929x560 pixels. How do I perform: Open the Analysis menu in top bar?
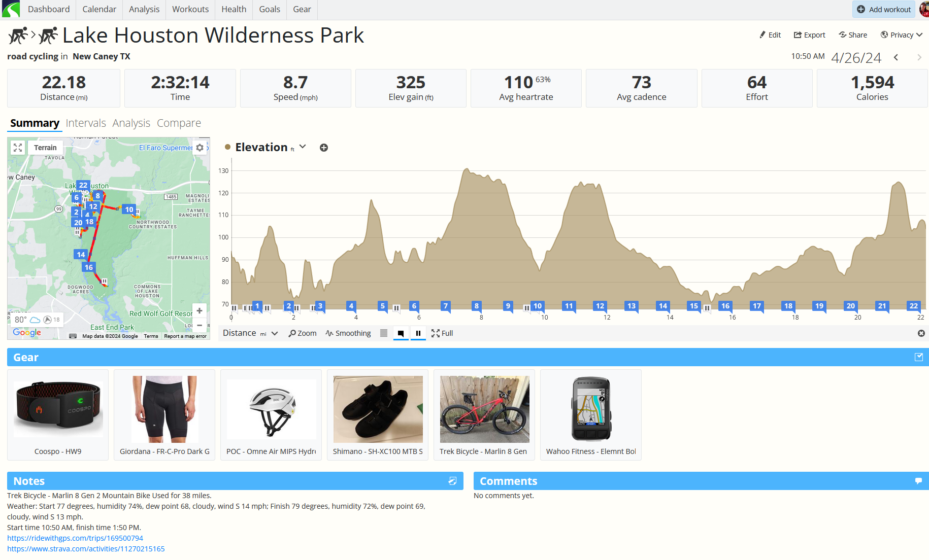[144, 9]
